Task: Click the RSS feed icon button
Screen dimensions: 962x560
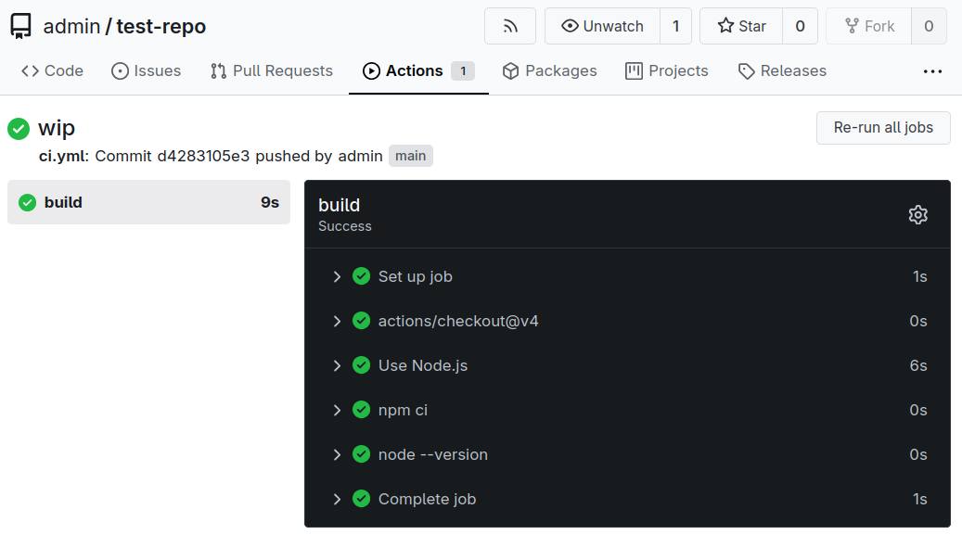Action: [510, 26]
